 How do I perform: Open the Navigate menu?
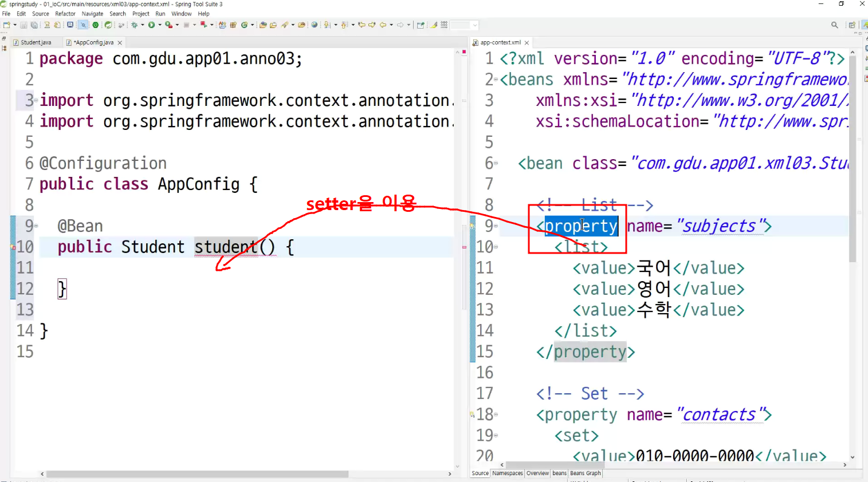tap(92, 14)
